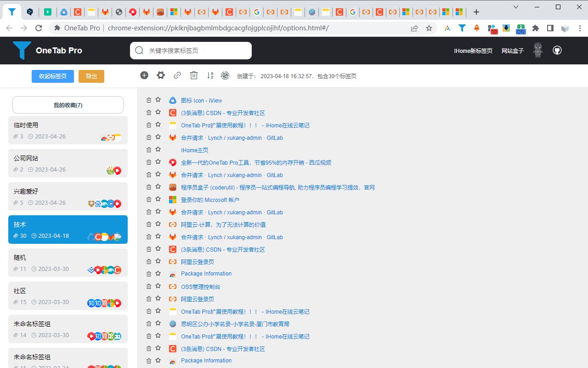Open group settings with the gear icon
588x368 pixels.
[x=161, y=75]
